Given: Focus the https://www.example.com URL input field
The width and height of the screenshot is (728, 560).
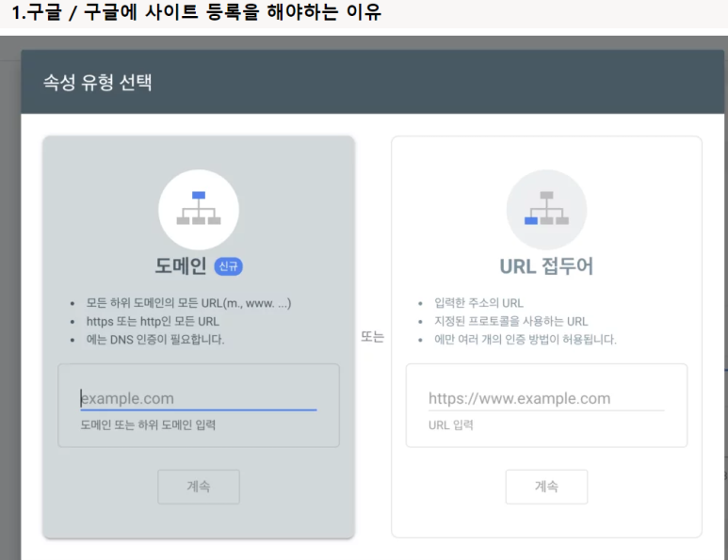Looking at the screenshot, I should tap(546, 398).
